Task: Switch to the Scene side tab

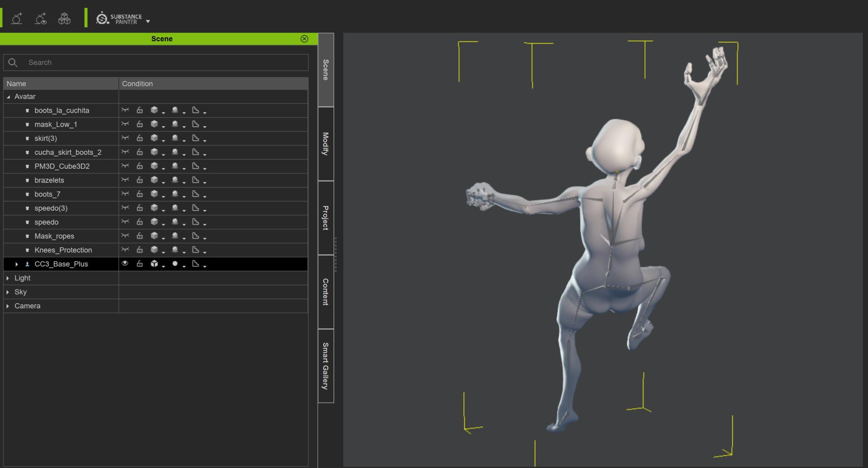Action: (326, 70)
